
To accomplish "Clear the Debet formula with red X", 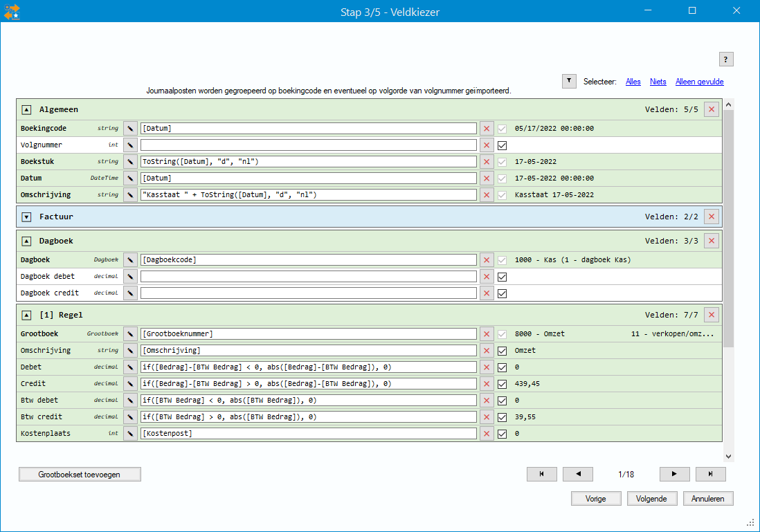I will [487, 367].
